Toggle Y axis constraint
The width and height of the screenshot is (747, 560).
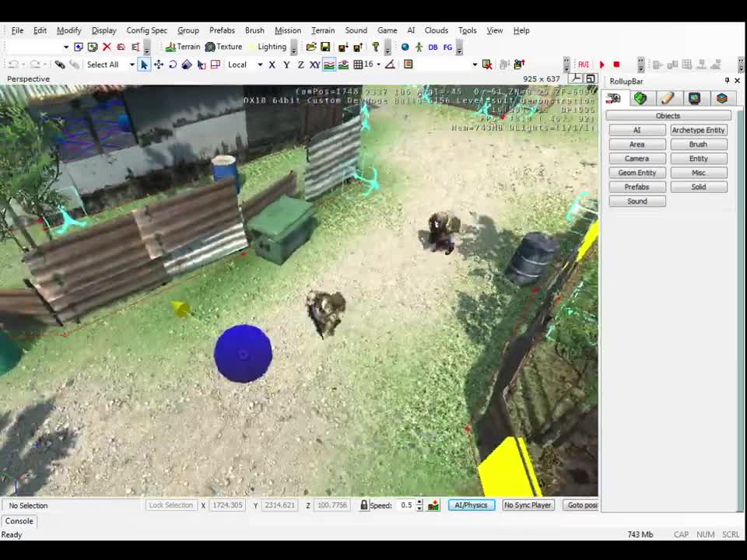[x=286, y=65]
